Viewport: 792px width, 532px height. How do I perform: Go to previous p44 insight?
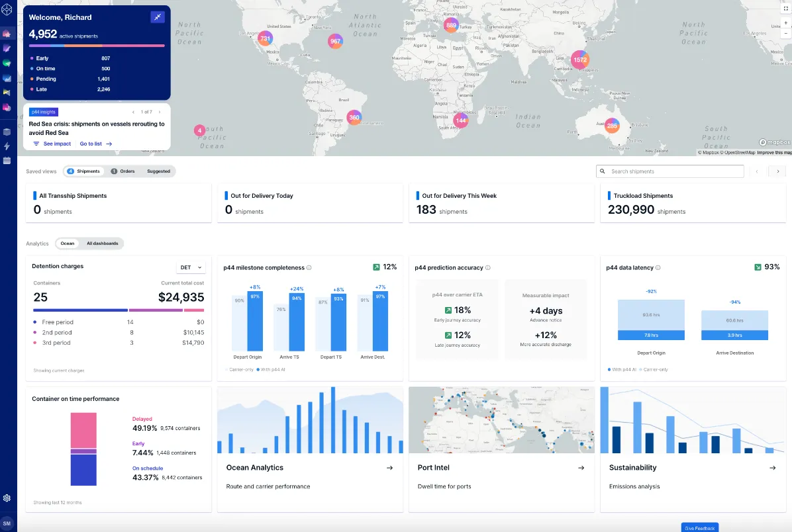[133, 112]
